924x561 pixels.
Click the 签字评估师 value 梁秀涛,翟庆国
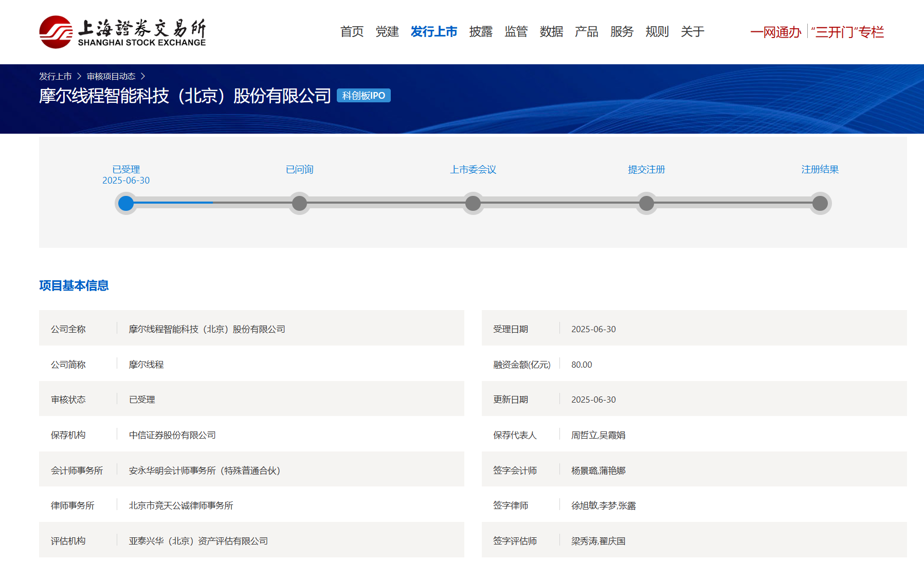(x=598, y=541)
